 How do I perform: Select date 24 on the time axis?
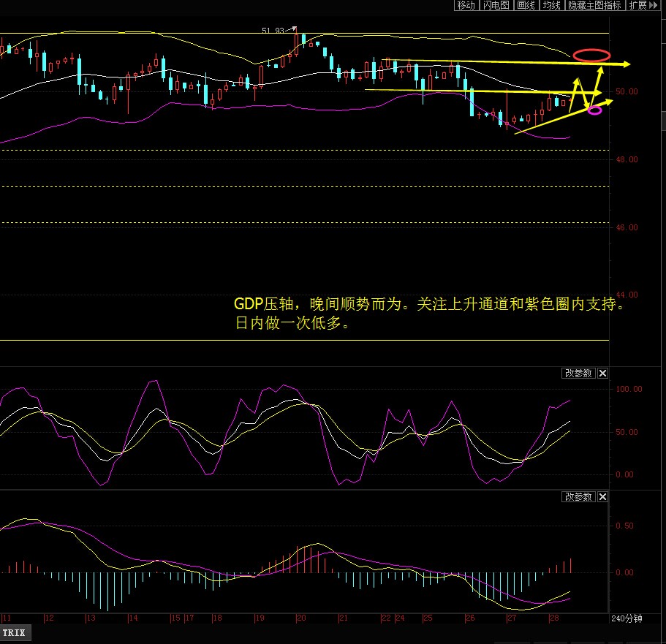[400, 618]
